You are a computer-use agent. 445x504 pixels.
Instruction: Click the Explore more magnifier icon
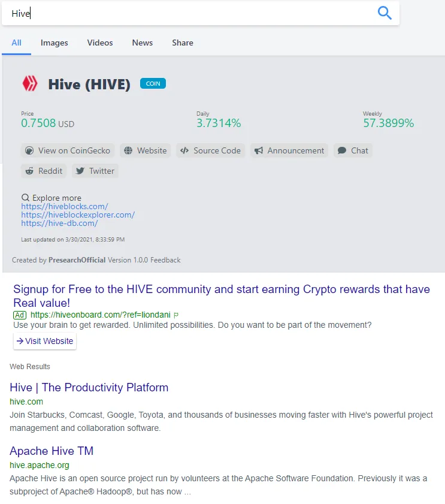pos(25,197)
